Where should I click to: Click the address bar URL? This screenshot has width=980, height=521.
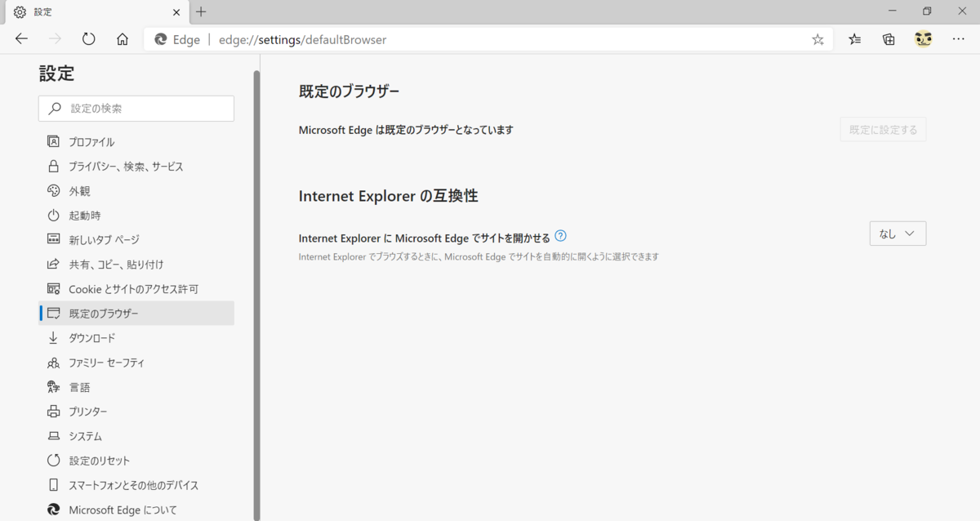click(x=302, y=39)
